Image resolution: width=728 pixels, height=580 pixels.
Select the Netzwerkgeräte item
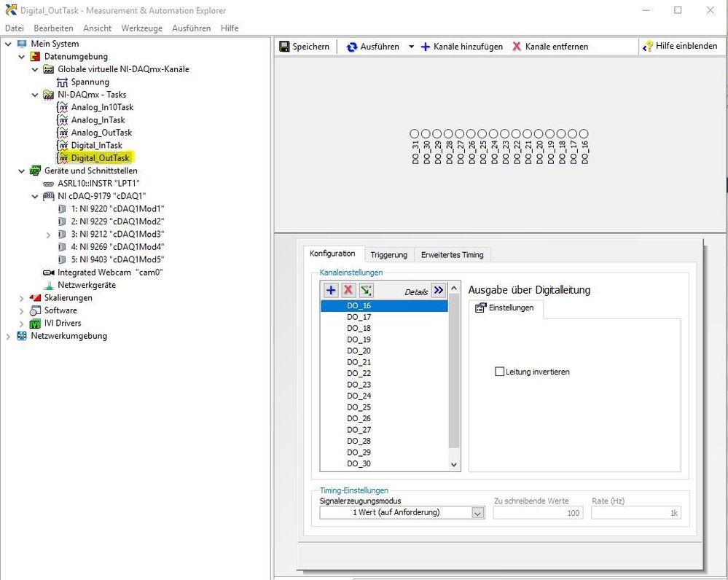87,285
